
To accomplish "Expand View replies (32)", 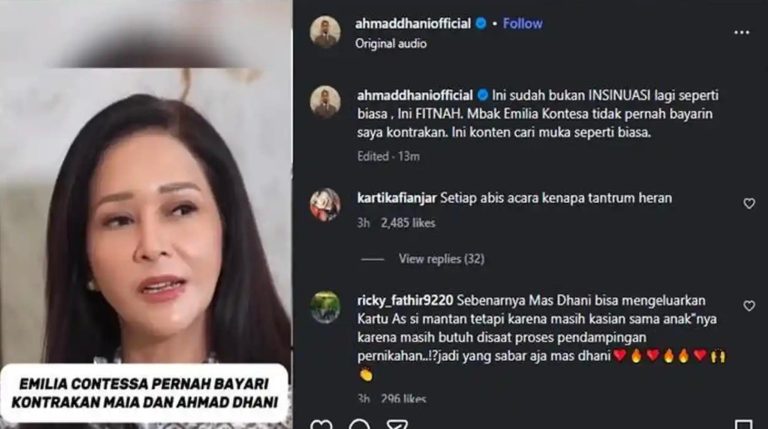I will click(441, 259).
